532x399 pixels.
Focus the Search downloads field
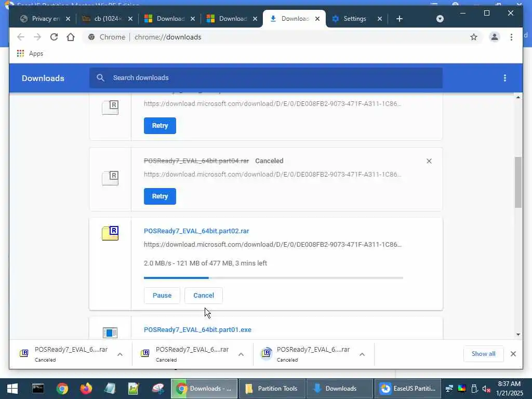(266, 78)
